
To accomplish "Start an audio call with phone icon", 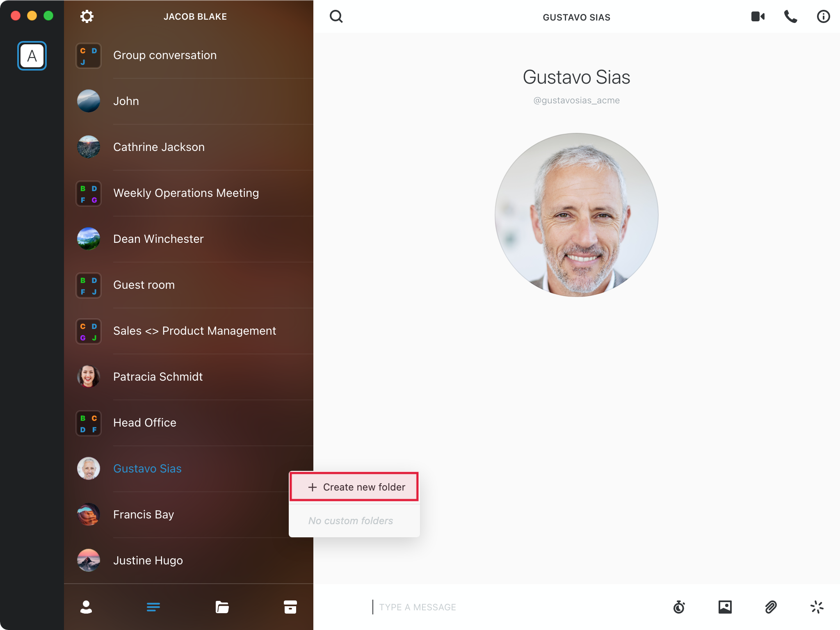I will pos(791,16).
